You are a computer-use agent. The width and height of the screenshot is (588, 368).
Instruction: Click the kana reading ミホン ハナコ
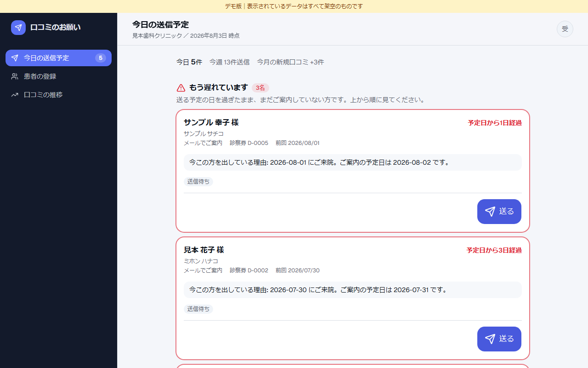tap(201, 261)
